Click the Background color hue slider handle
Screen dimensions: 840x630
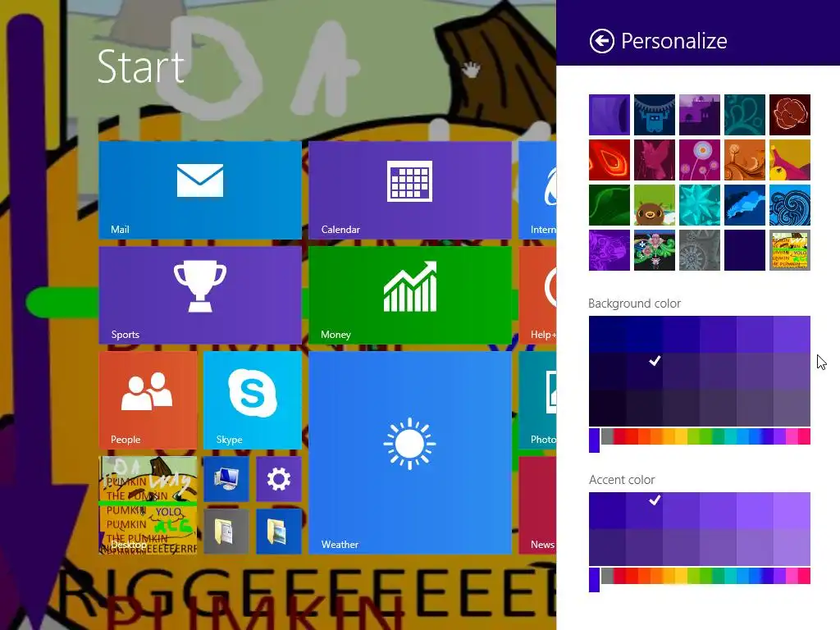pyautogui.click(x=594, y=441)
